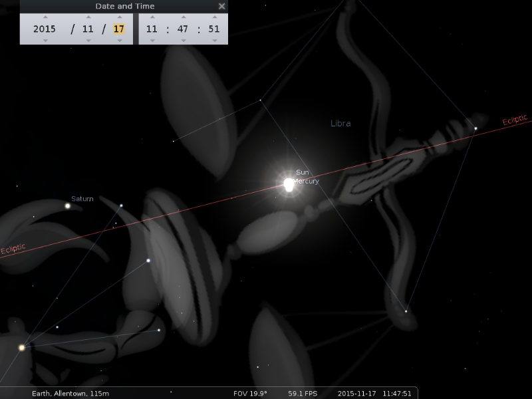Increase the year with the up arrow
Screen dimensions: 532x399
pyautogui.click(x=45, y=17)
